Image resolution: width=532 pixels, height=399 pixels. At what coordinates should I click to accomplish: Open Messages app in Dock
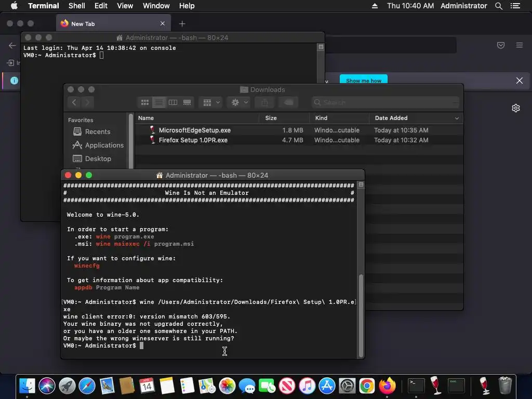point(247,386)
